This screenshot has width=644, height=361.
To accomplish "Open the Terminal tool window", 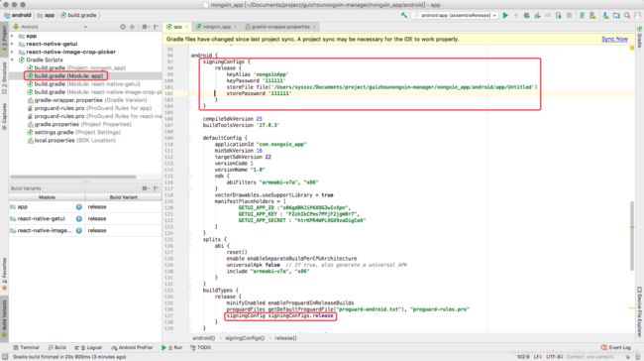I will pos(27,347).
